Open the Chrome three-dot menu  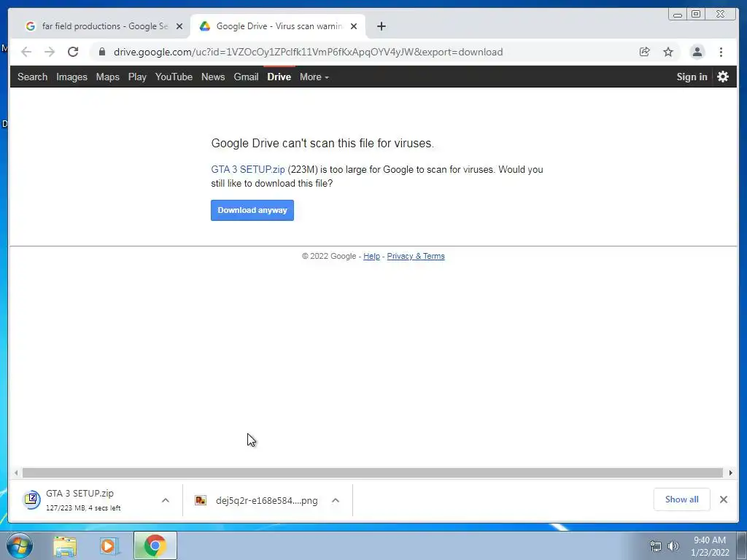(721, 52)
